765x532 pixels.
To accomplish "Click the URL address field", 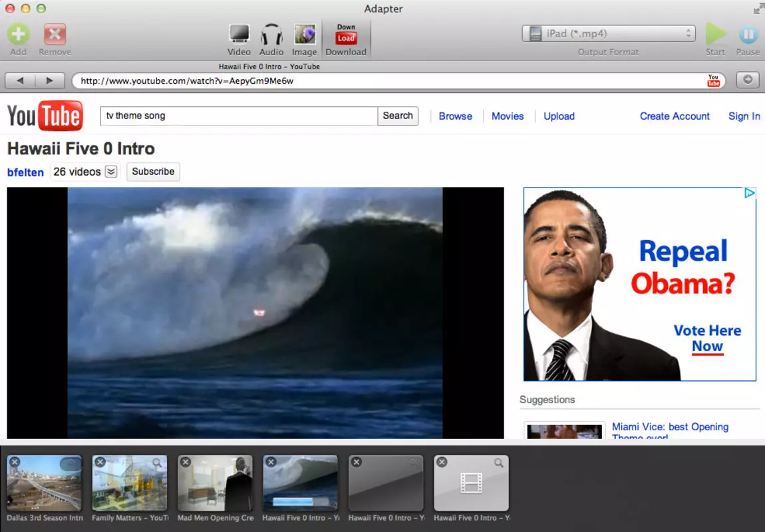I will pos(390,81).
